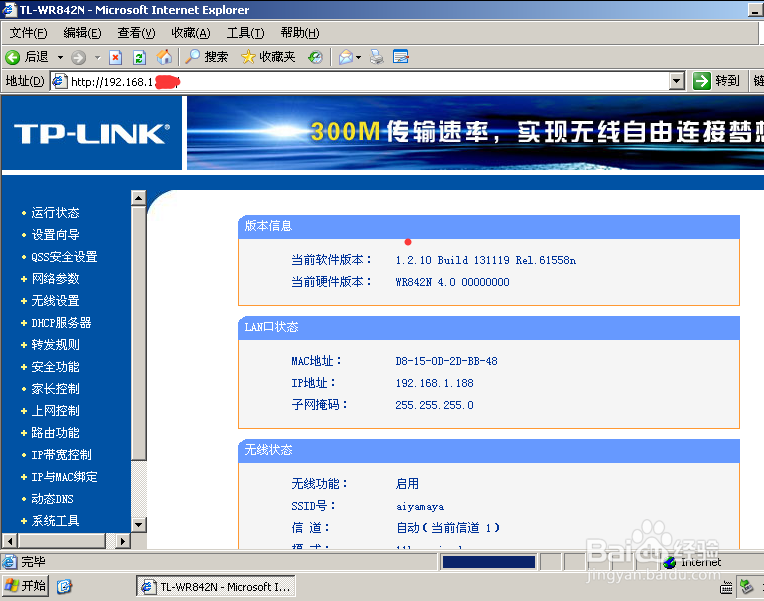Open the Mail button dropdown arrow
Screen dimensions: 764x601
tap(359, 58)
